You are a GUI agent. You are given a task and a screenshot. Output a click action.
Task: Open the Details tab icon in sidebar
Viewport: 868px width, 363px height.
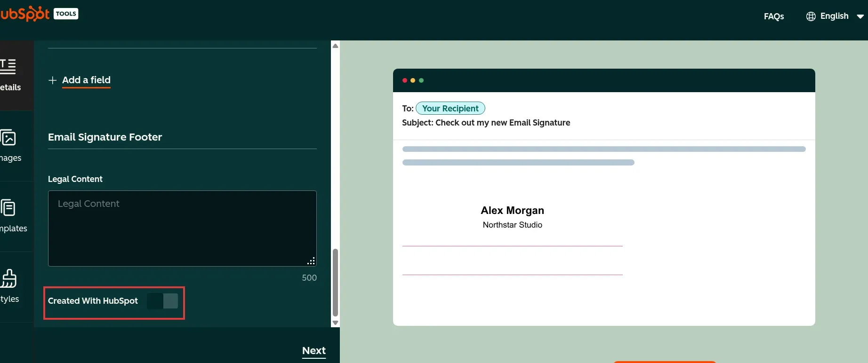[8, 66]
